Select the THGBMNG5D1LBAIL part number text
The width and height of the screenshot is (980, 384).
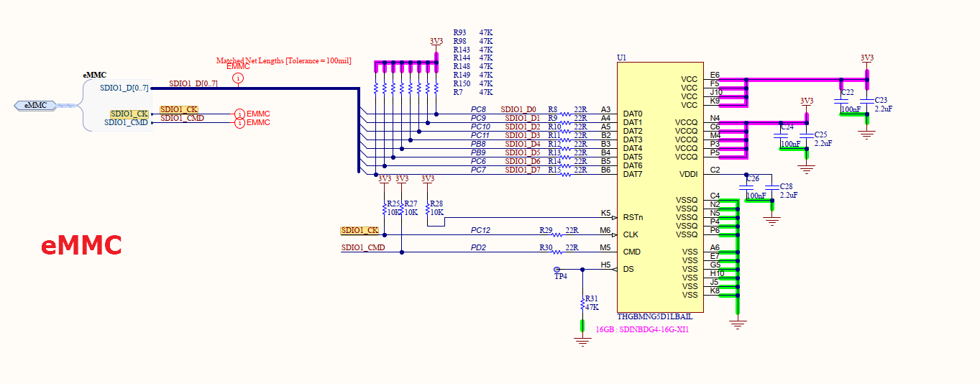654,316
